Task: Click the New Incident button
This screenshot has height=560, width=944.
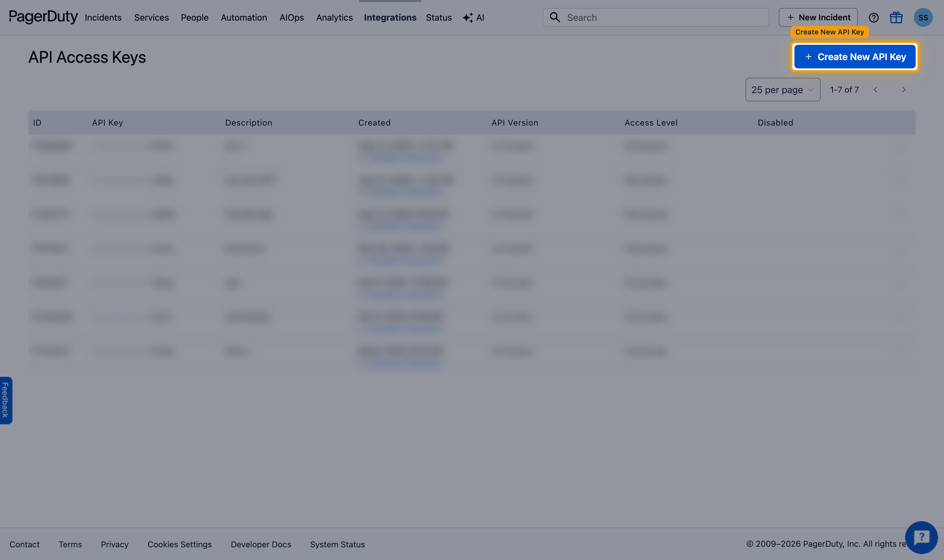Action: pyautogui.click(x=818, y=17)
